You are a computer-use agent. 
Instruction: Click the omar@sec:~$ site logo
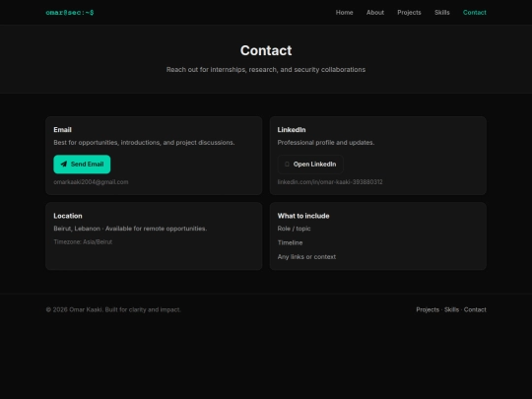pyautogui.click(x=70, y=13)
